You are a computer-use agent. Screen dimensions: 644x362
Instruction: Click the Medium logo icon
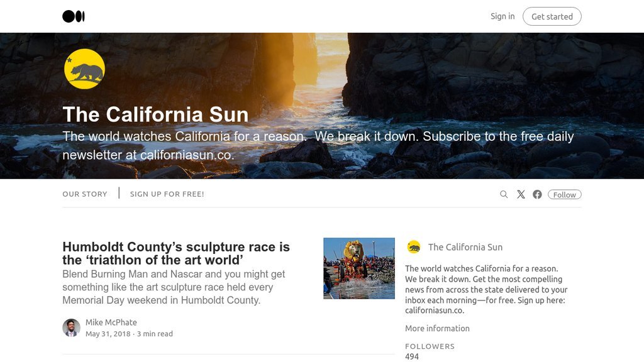point(74,16)
